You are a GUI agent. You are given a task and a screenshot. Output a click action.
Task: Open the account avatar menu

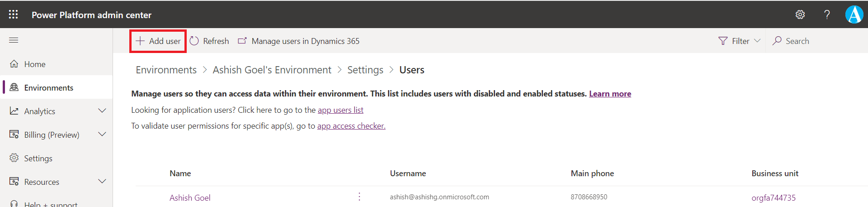(x=854, y=14)
